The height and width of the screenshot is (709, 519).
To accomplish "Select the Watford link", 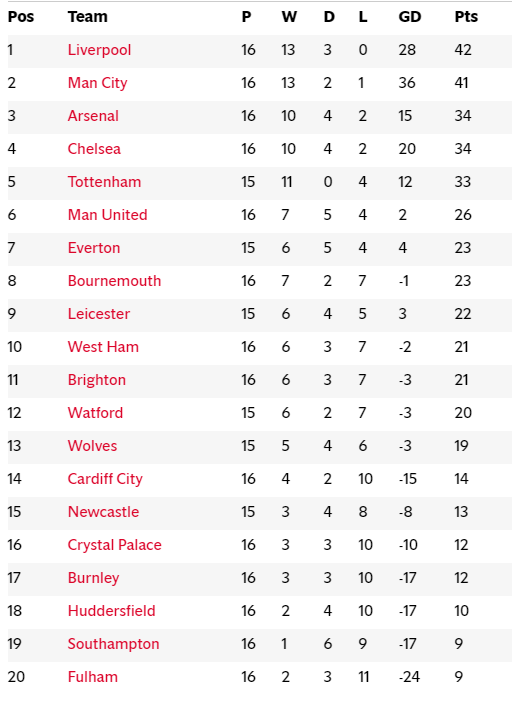I will coord(95,413).
